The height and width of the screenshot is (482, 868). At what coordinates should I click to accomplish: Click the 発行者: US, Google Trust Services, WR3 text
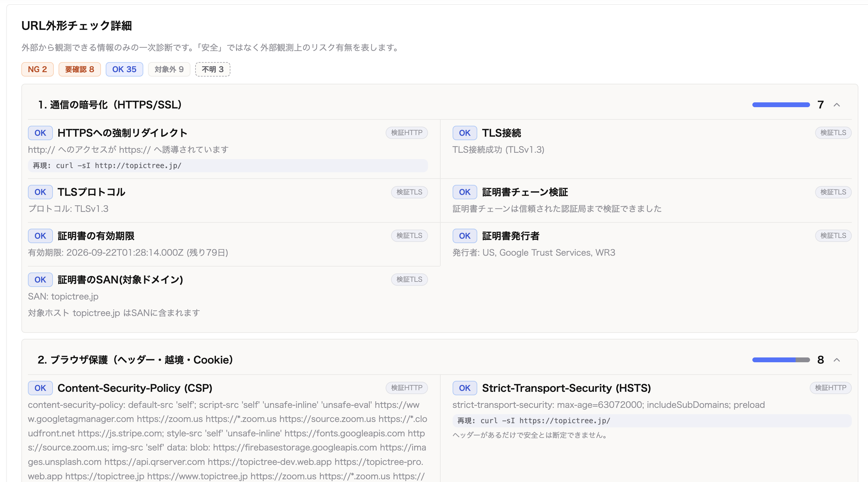tap(534, 253)
